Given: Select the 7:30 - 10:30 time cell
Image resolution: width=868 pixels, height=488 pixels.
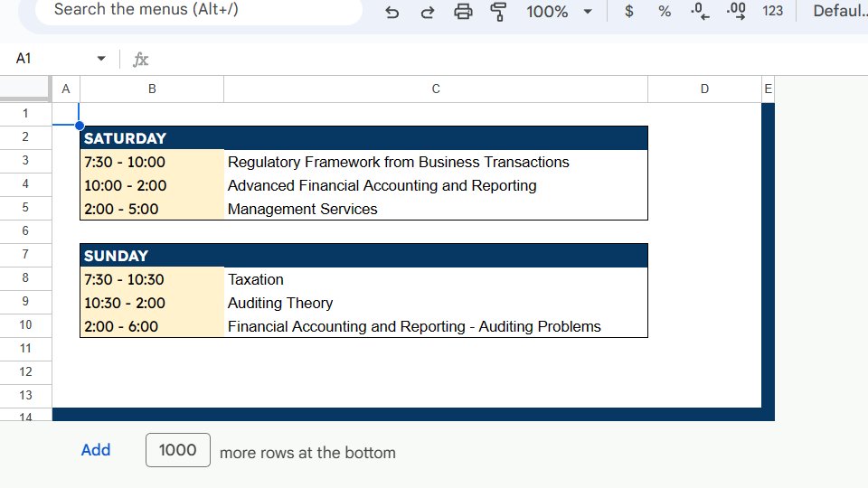Looking at the screenshot, I should pos(152,279).
